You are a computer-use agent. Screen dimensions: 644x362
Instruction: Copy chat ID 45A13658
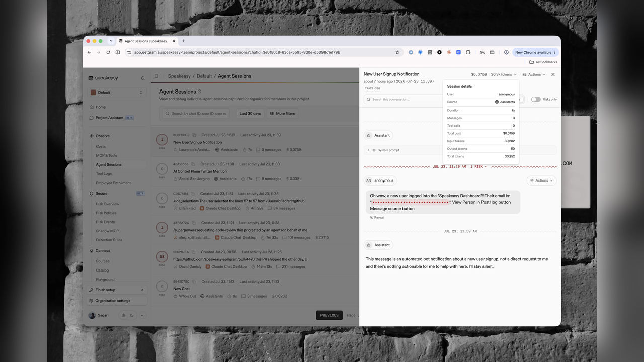[x=193, y=164]
